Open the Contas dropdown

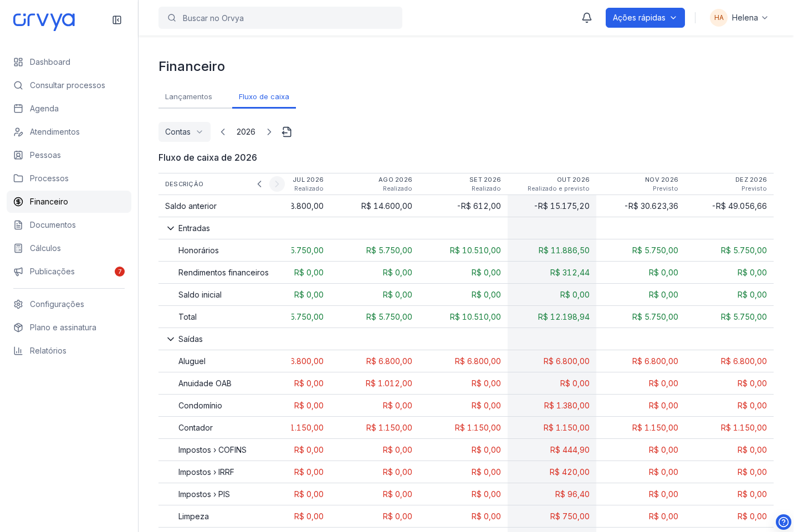coord(185,132)
